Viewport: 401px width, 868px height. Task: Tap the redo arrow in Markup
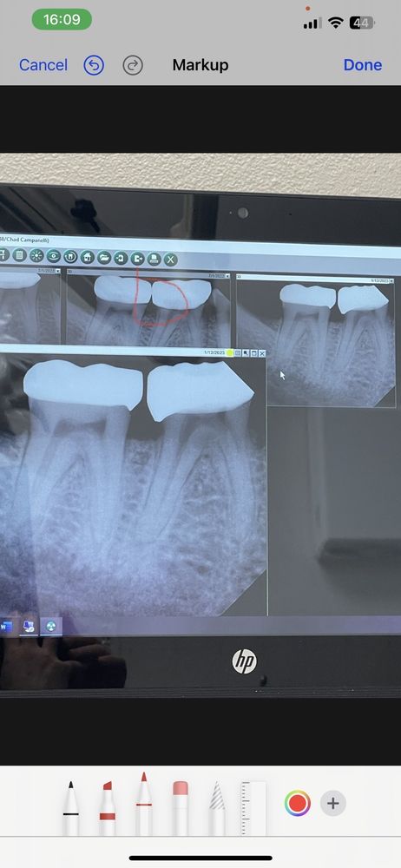click(x=133, y=65)
